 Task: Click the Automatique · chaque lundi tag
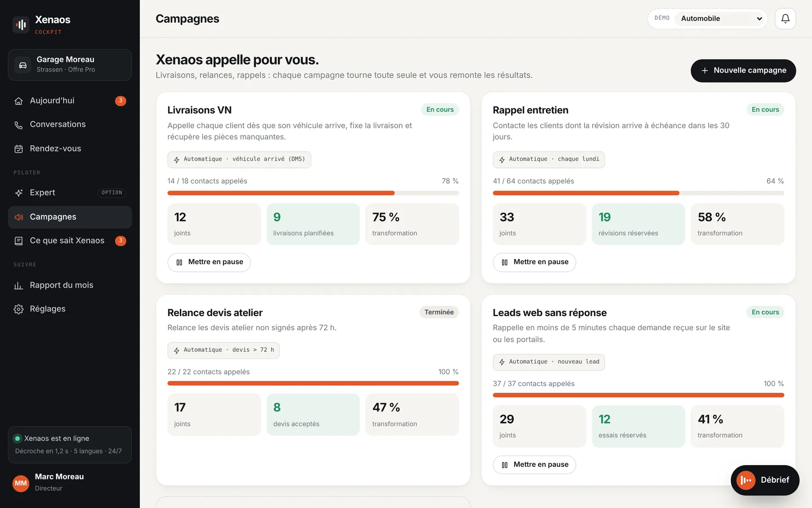click(549, 159)
